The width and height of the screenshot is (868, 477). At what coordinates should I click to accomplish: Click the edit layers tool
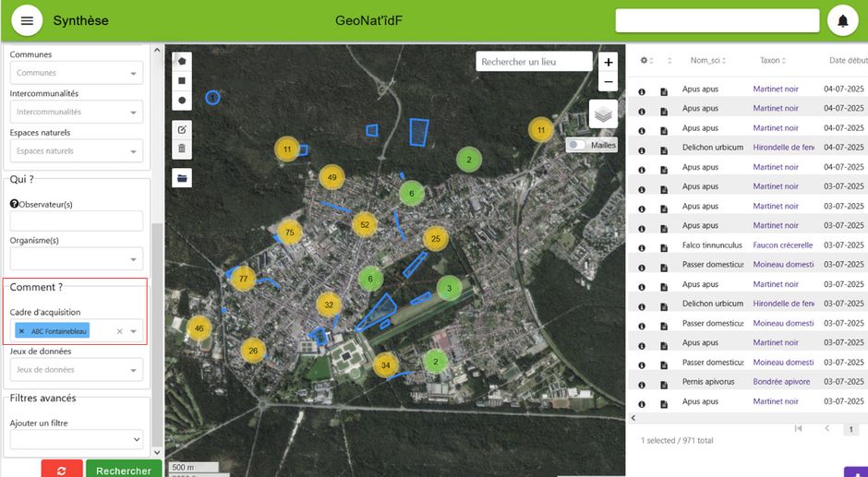[x=182, y=129]
